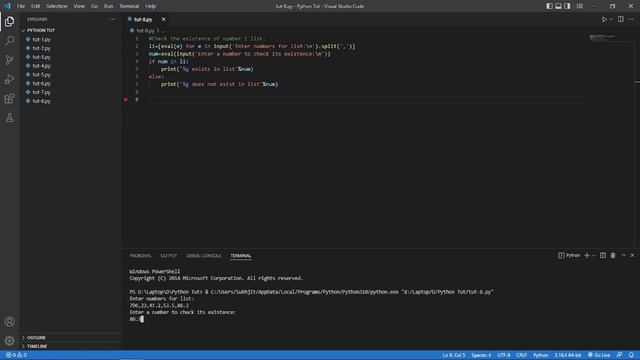Start Go Live server from status bar
640x360 pixels.
[x=599, y=355]
